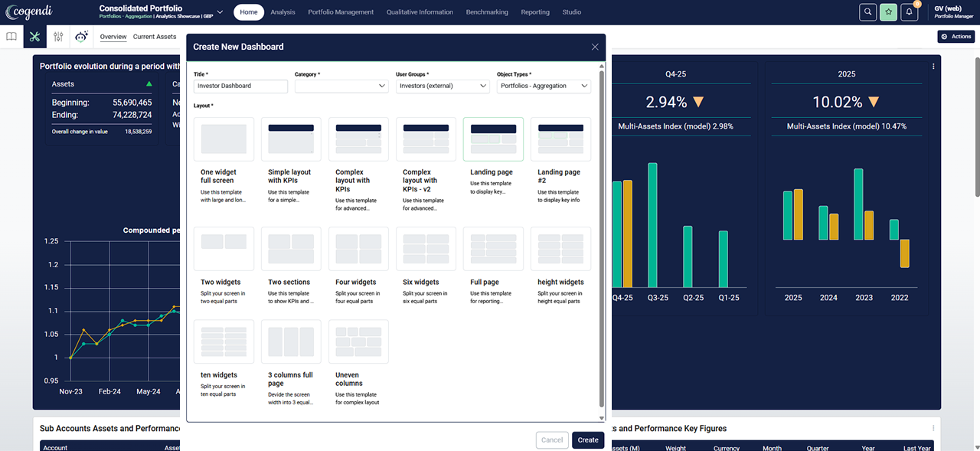Image resolution: width=980 pixels, height=451 pixels.
Task: Expand the Consolidated Portfolio selector chevron
Action: [x=220, y=12]
